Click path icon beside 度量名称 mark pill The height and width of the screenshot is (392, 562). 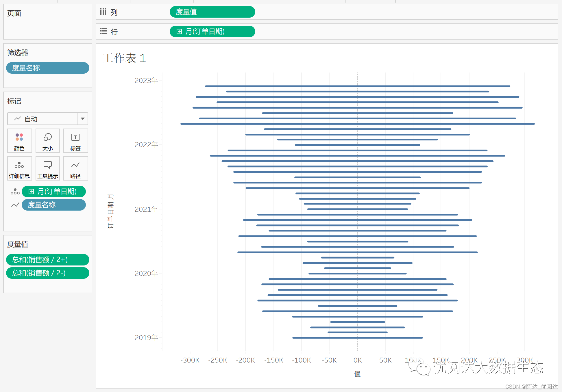click(15, 205)
